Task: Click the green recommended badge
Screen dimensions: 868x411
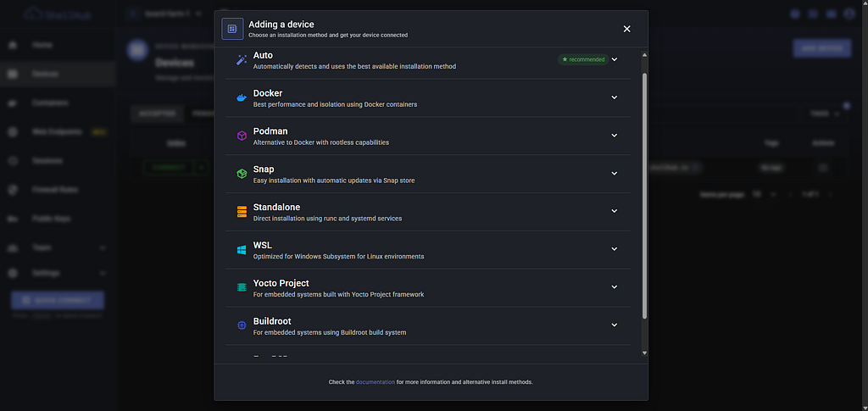Action: tap(583, 59)
